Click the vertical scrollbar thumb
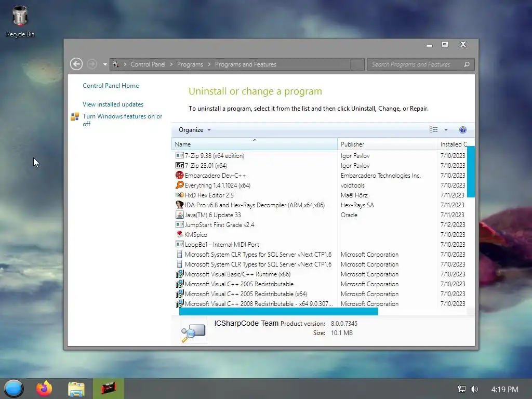The width and height of the screenshot is (532, 399). click(471, 171)
